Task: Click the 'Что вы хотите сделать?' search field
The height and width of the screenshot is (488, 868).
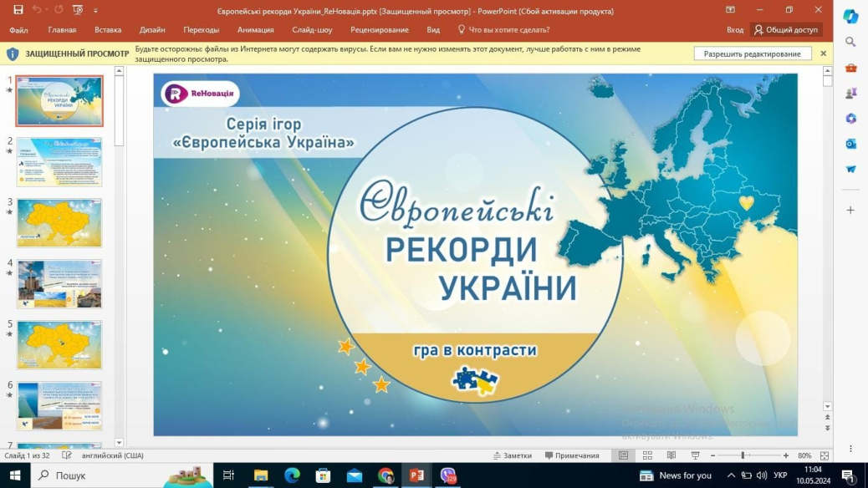Action: (503, 30)
